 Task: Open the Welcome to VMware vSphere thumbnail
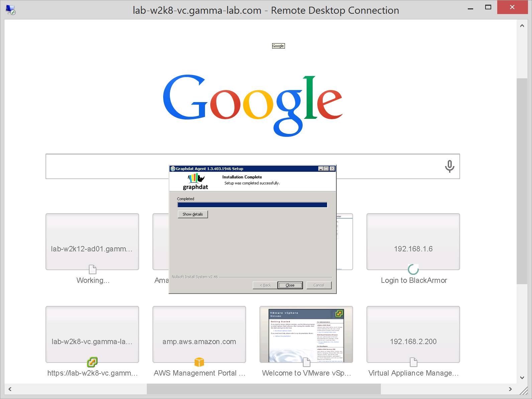(306, 334)
